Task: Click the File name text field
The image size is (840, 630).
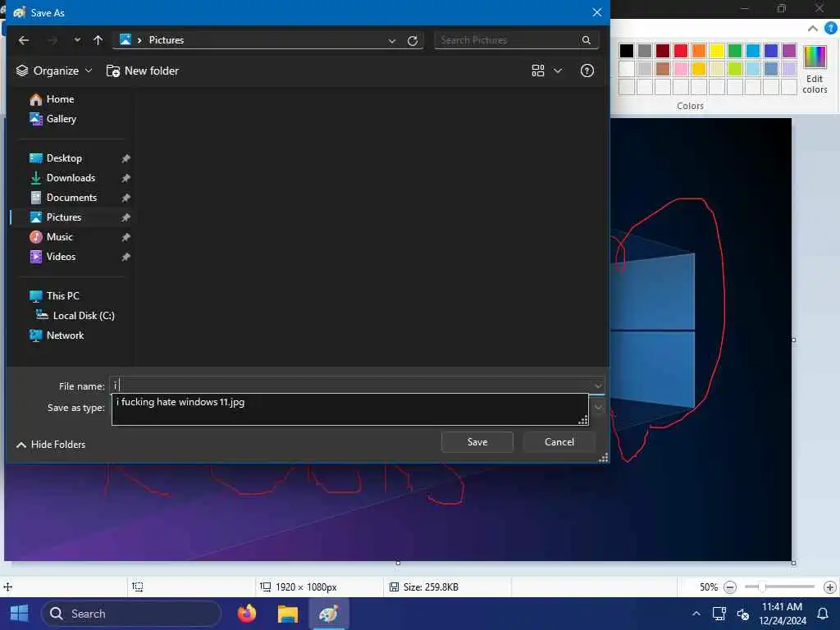Action: (x=351, y=386)
